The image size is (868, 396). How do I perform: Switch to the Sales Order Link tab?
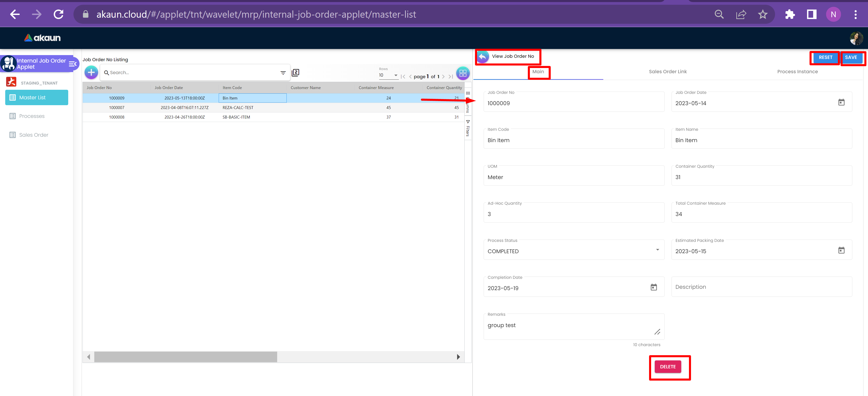click(667, 71)
